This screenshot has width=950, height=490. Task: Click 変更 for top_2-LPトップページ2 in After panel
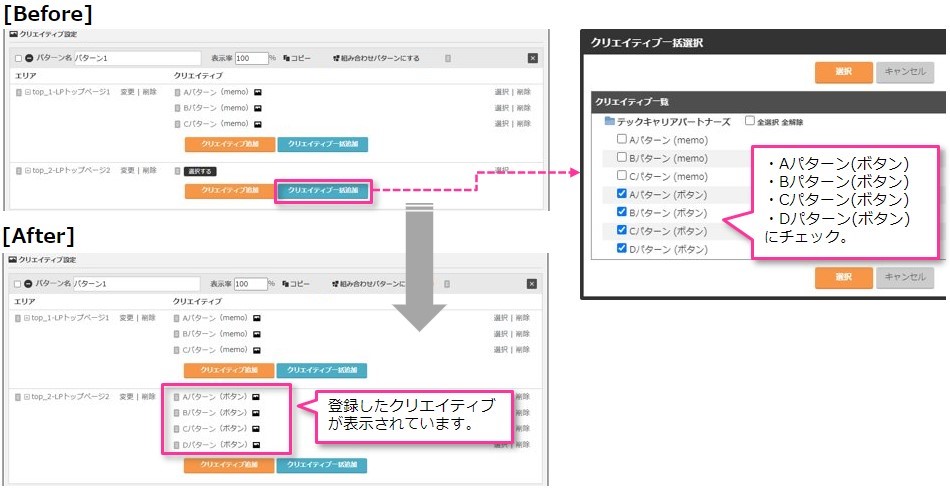(x=126, y=397)
